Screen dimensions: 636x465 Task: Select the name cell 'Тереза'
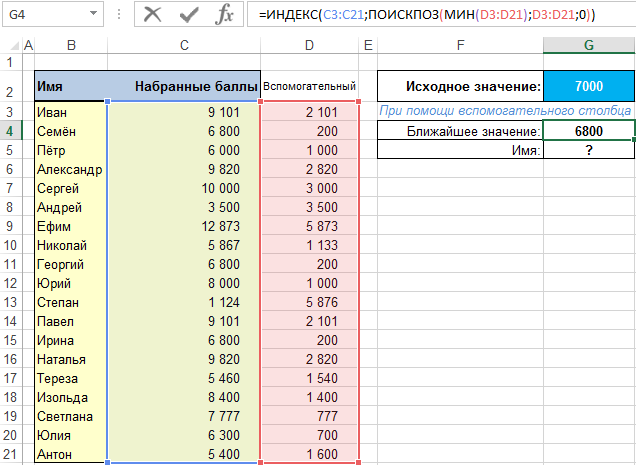71,378
